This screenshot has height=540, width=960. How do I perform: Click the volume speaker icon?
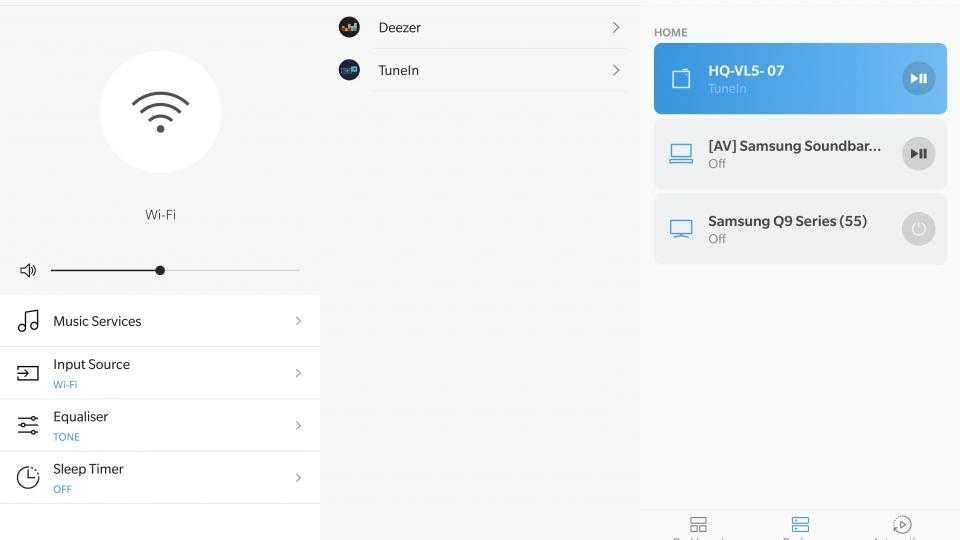click(28, 270)
